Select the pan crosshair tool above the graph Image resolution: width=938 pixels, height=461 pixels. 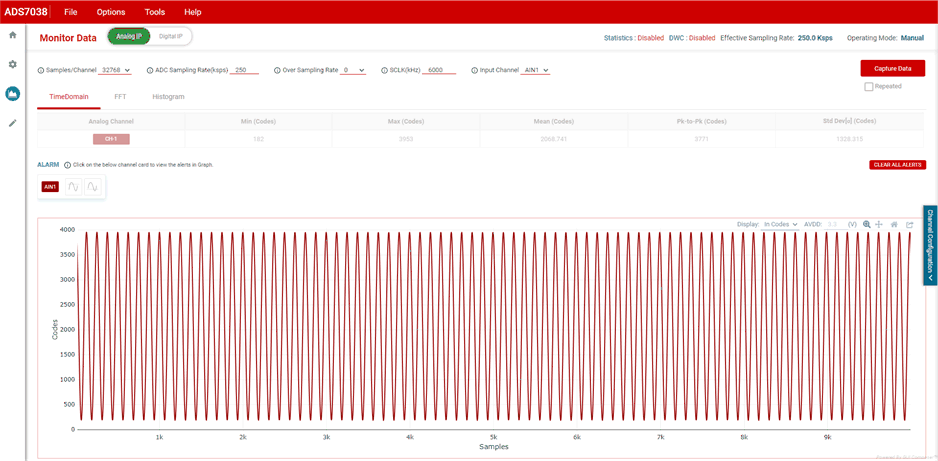(879, 225)
